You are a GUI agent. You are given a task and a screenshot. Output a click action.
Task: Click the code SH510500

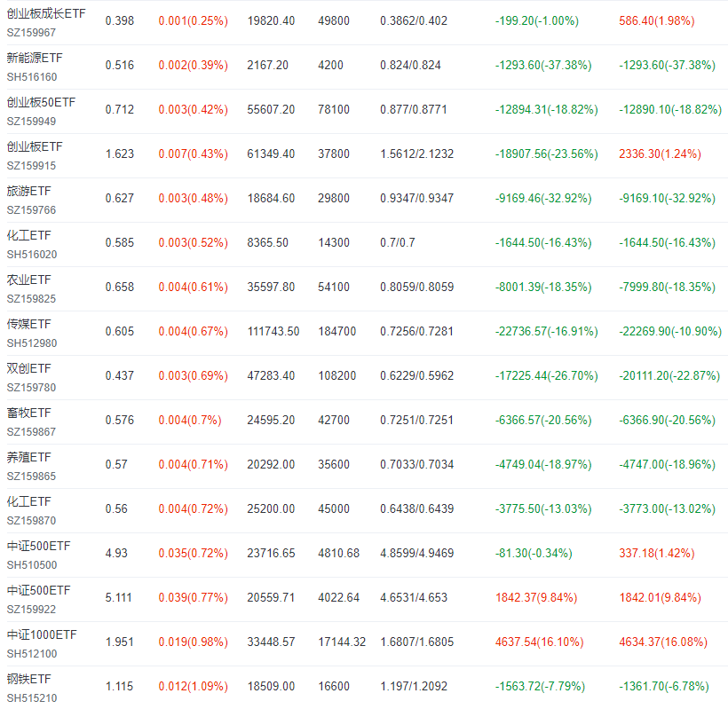[x=32, y=565]
